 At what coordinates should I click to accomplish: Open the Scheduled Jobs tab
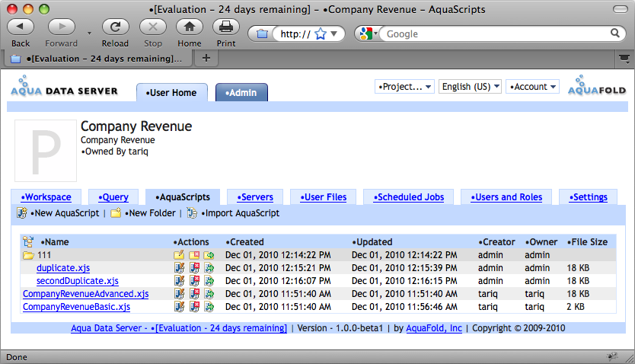(x=409, y=197)
